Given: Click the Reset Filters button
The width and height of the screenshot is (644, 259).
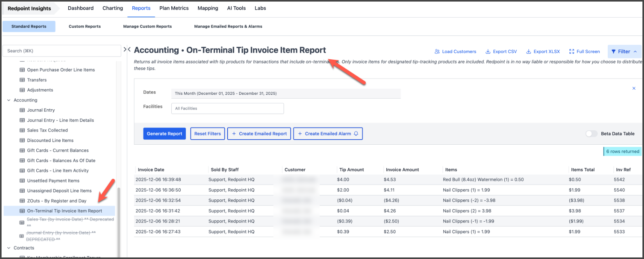Looking at the screenshot, I should click(207, 134).
